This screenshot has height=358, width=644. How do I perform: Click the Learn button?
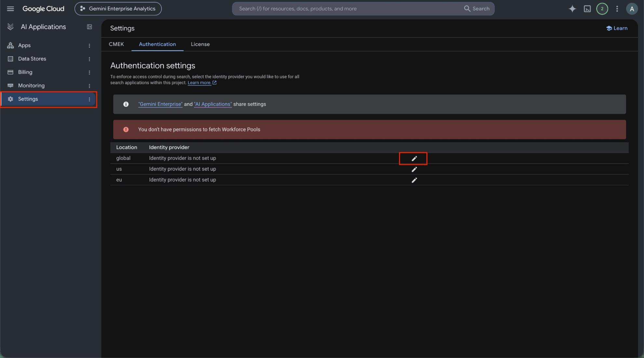click(x=617, y=28)
